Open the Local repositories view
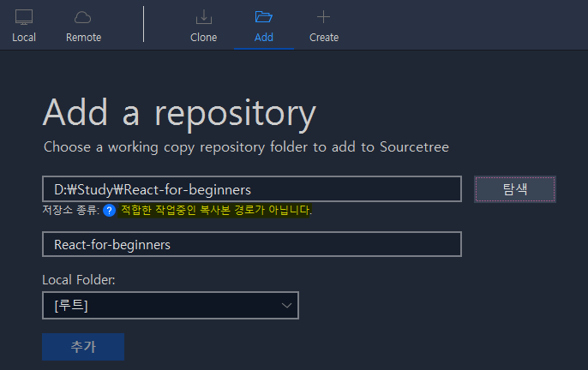 pyautogui.click(x=24, y=26)
